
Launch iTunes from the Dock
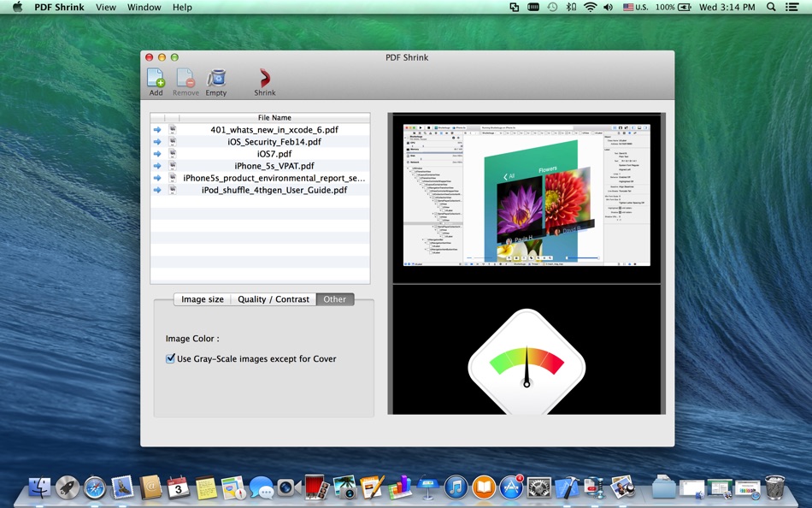pos(456,487)
